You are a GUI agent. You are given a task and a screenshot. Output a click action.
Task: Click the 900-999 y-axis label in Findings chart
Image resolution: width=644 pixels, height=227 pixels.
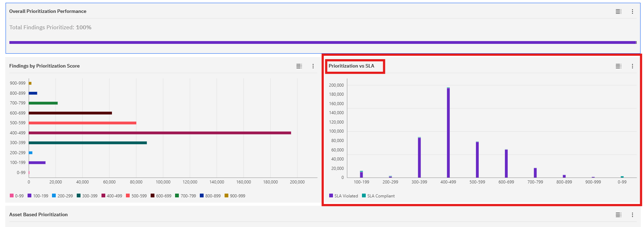(x=17, y=83)
